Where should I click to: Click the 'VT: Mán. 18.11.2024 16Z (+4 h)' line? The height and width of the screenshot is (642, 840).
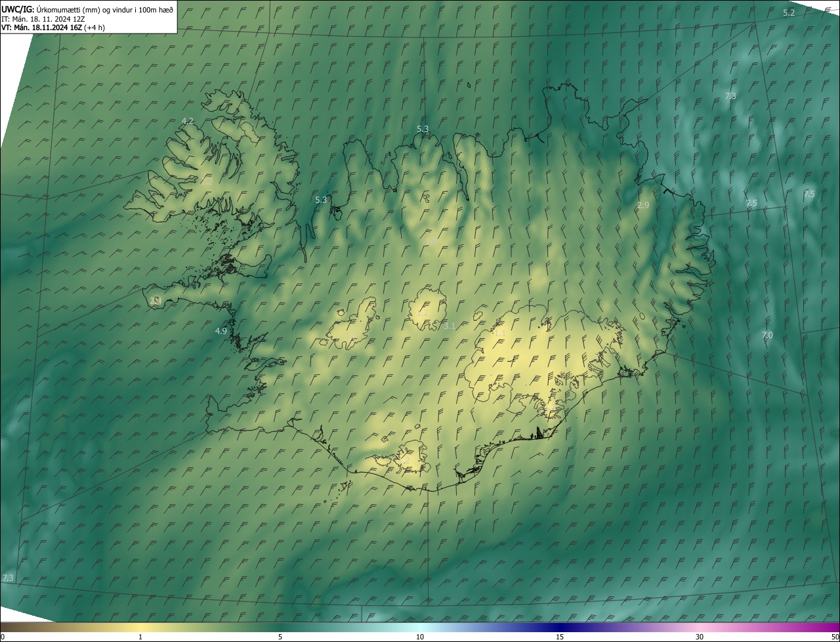click(53, 28)
